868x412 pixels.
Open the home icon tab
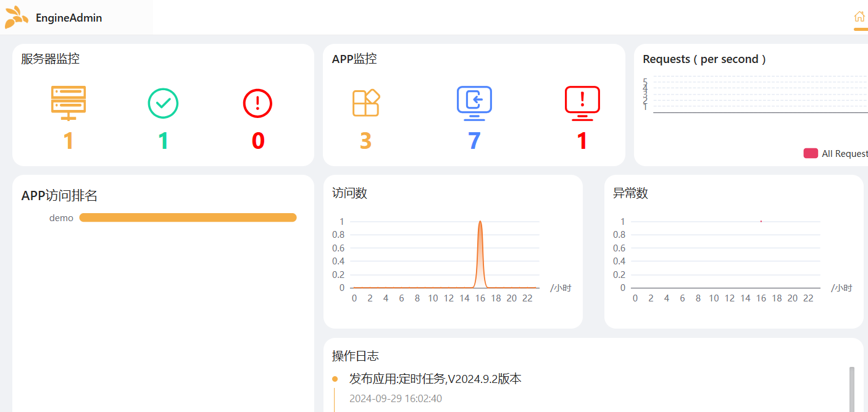coord(859,17)
